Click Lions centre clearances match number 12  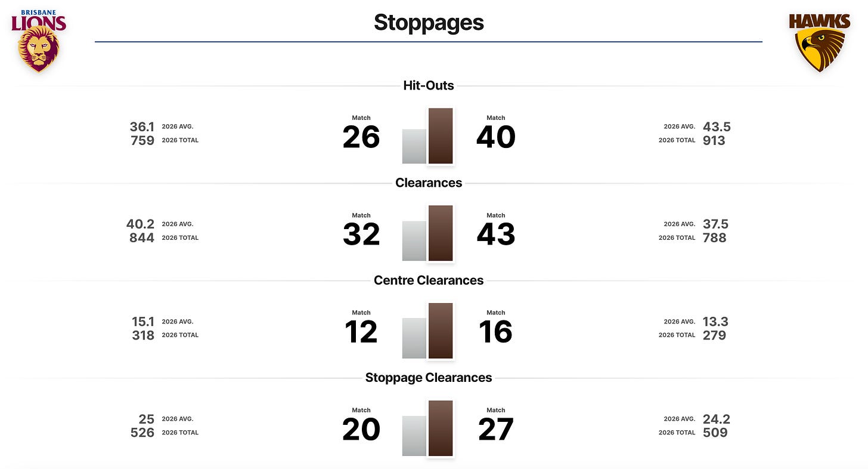[x=361, y=332]
